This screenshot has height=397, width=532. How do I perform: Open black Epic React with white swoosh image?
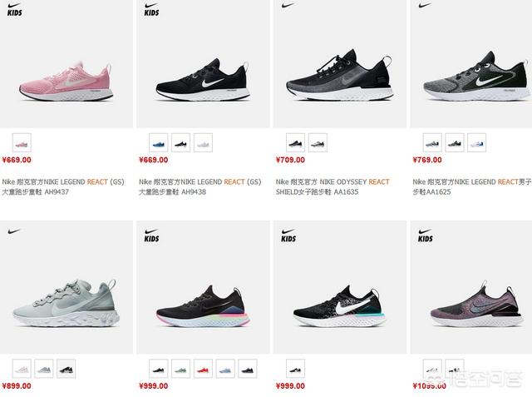coord(339,306)
